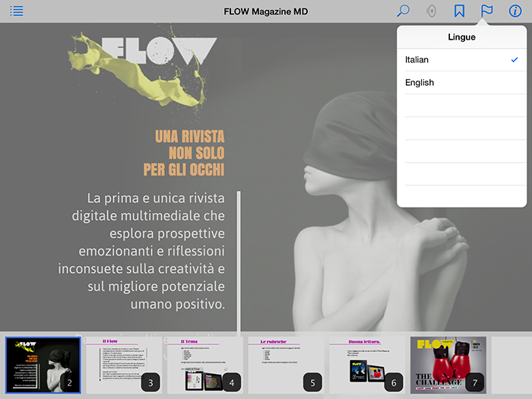The image size is (532, 399).
Task: Click the vertical scrollbar beside the paragraph
Action: 239,261
